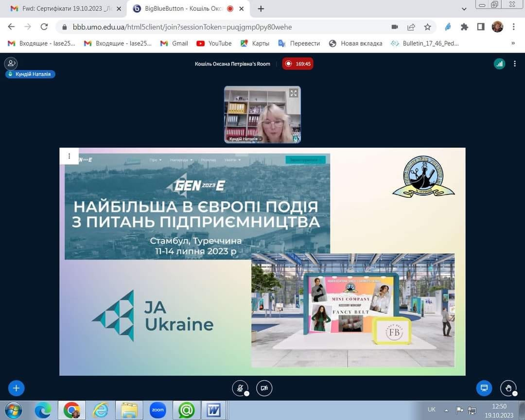Toggle the presentation minimize button

click(484, 388)
